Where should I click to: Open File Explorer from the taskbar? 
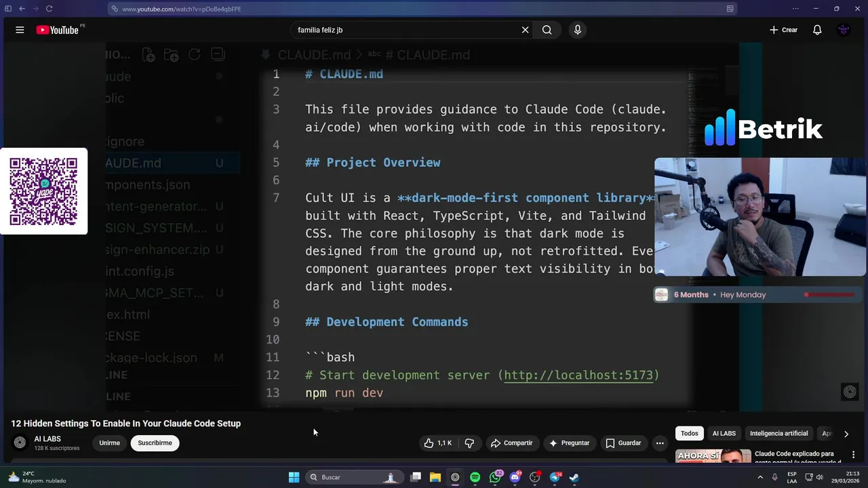435,477
